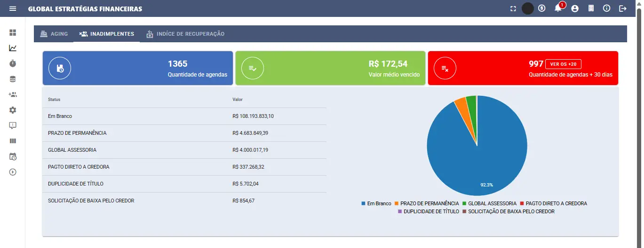Image resolution: width=644 pixels, height=248 pixels.
Task: Select the line chart icon in sidebar
Action: [x=13, y=48]
